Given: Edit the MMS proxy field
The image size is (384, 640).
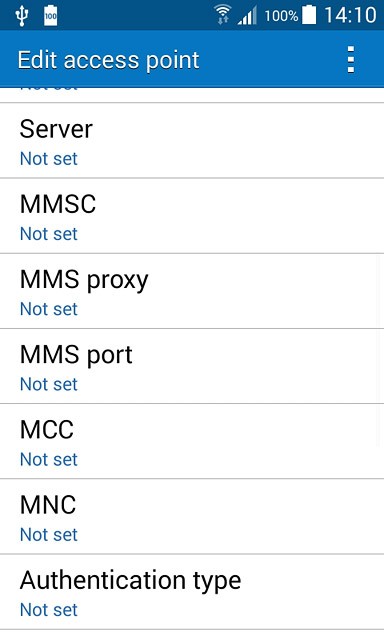Looking at the screenshot, I should (x=192, y=291).
